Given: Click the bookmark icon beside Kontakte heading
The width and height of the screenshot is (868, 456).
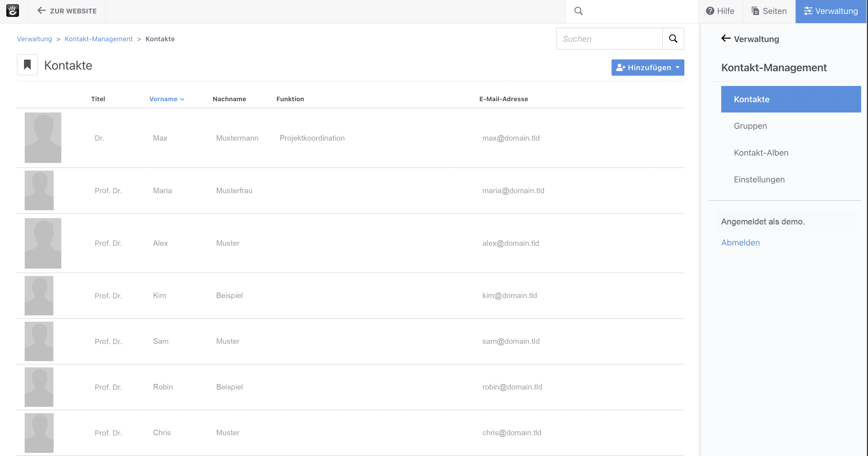Looking at the screenshot, I should click(x=27, y=65).
